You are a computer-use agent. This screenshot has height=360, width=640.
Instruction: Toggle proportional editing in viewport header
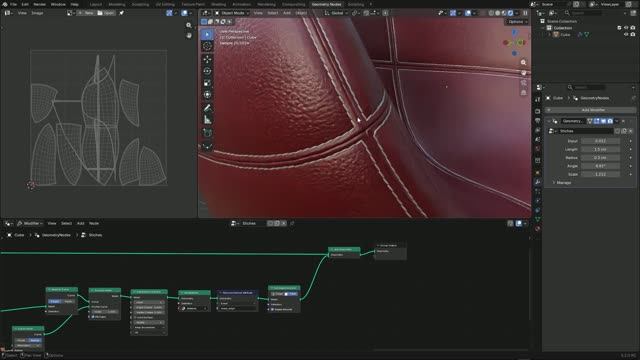point(385,13)
